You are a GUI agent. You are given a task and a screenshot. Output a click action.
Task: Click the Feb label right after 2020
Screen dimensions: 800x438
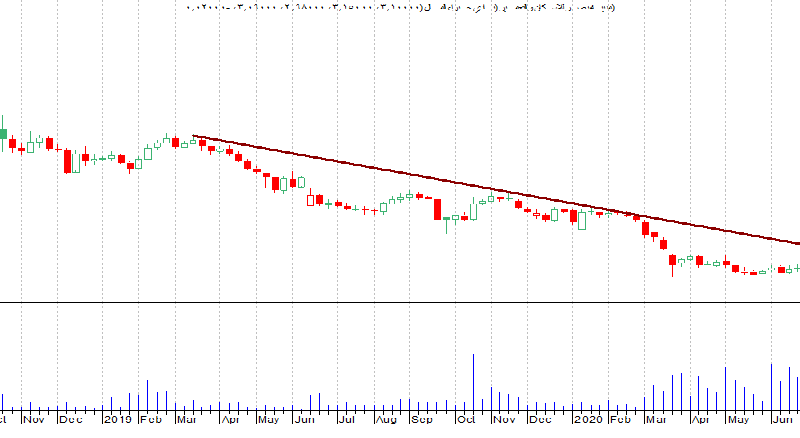620,420
